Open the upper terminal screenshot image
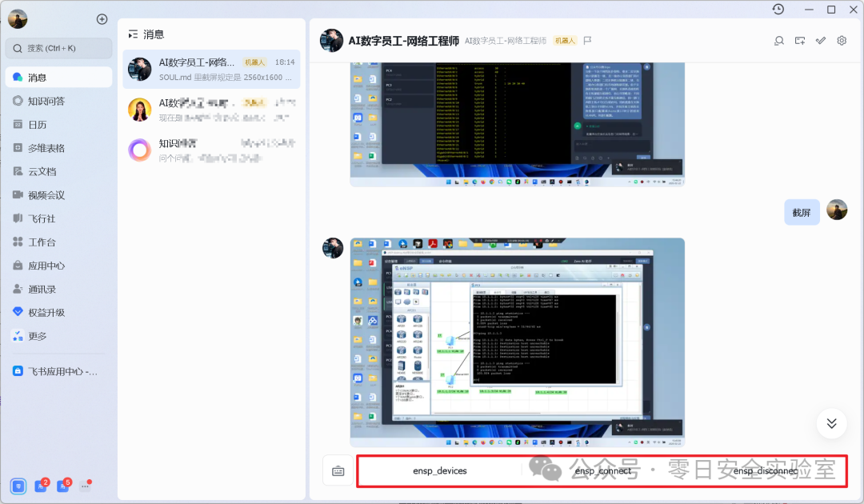Screen dimensions: 864x504 (x=518, y=125)
